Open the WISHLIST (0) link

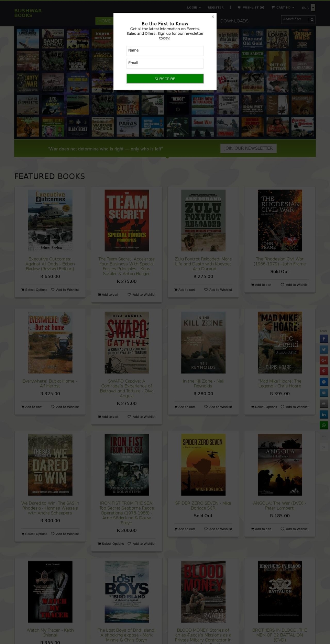(251, 7)
